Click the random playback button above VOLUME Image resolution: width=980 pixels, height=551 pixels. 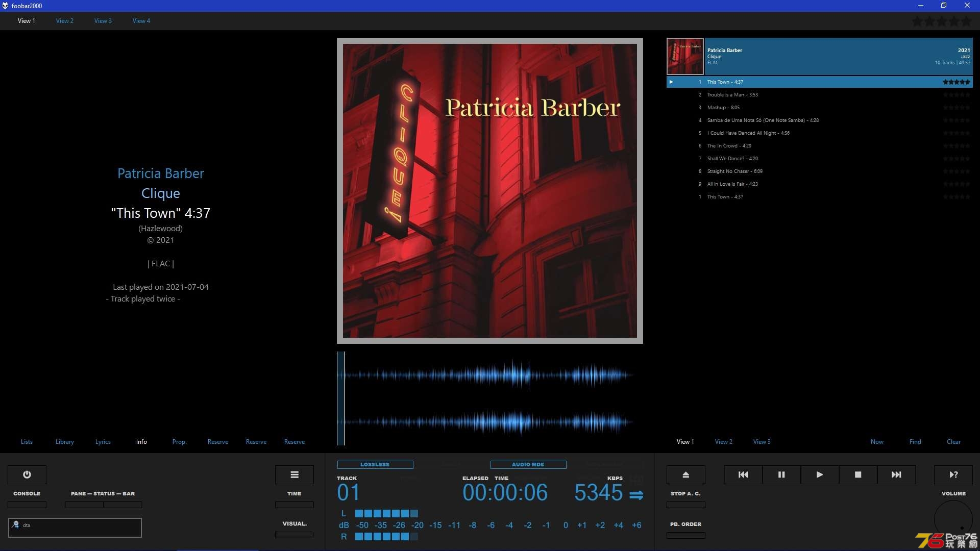[953, 474]
